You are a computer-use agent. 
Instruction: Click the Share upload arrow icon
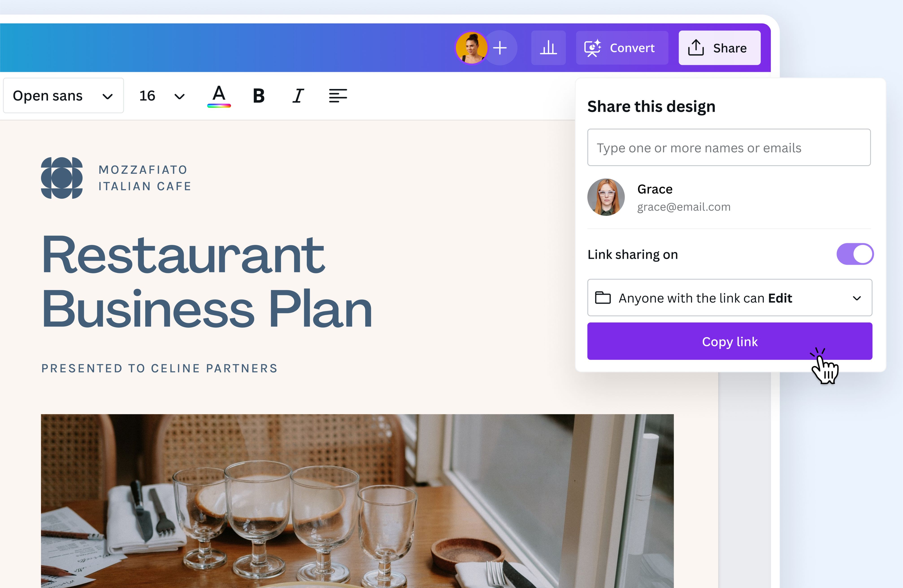(x=696, y=48)
